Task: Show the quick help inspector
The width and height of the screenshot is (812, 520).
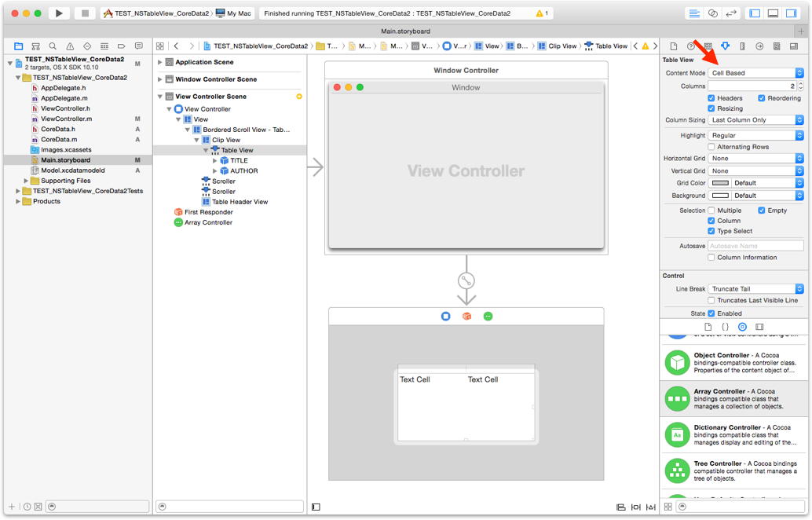Action: pos(691,46)
